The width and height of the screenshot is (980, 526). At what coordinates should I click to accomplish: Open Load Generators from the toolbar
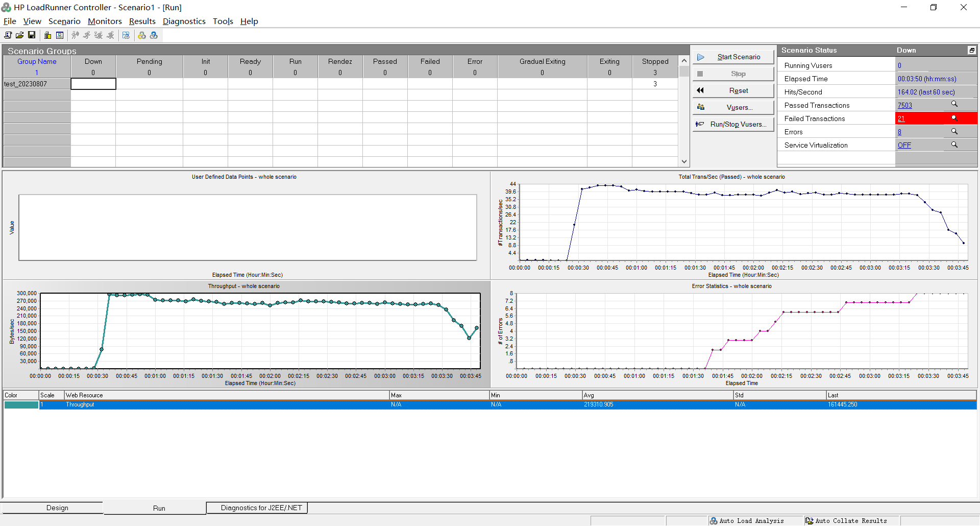pyautogui.click(x=47, y=35)
